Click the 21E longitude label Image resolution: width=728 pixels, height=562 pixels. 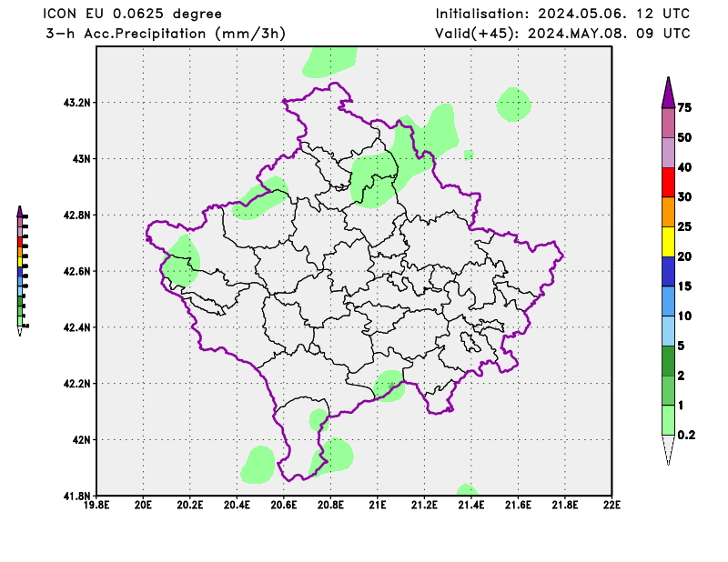(378, 505)
